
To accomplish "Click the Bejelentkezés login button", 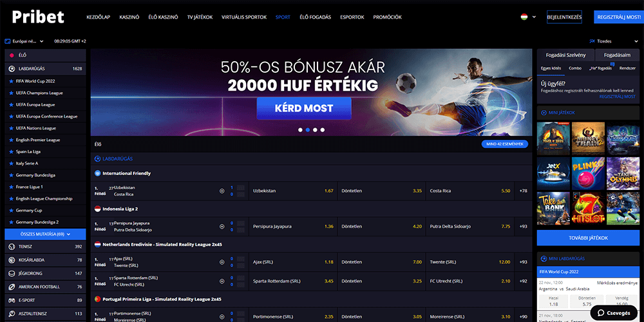I will pos(564,17).
